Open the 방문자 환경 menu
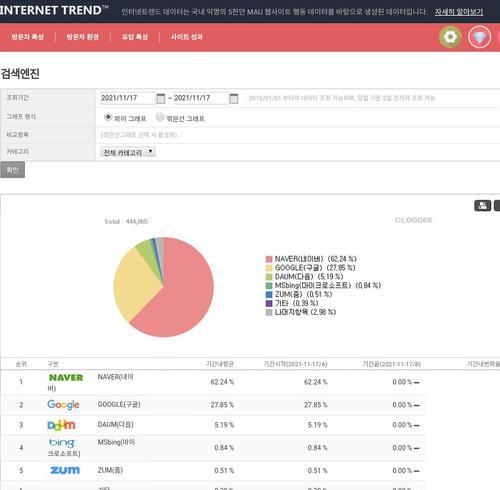Viewport: 500px width, 490px height. point(82,37)
